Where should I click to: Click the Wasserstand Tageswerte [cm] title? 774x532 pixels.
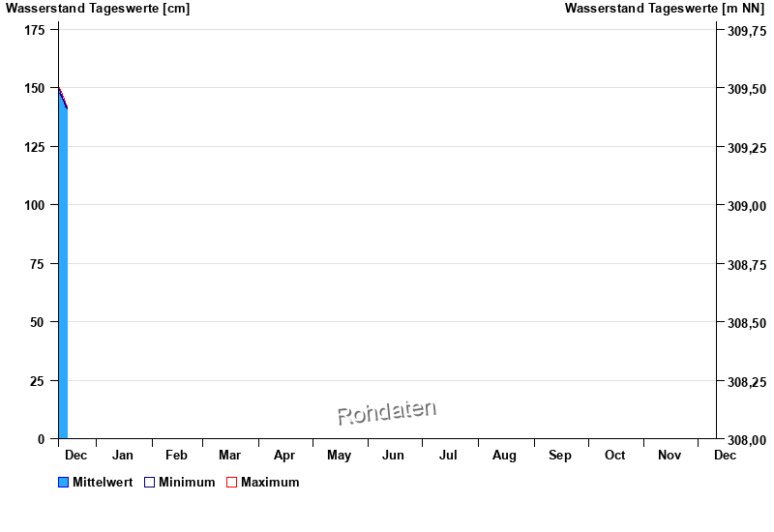pyautogui.click(x=98, y=9)
